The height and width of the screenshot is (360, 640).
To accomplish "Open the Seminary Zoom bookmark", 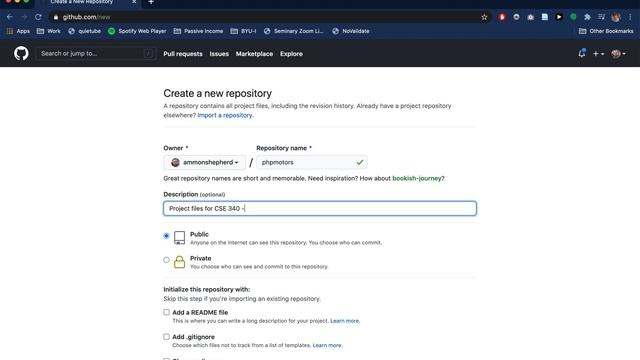I will (x=293, y=31).
